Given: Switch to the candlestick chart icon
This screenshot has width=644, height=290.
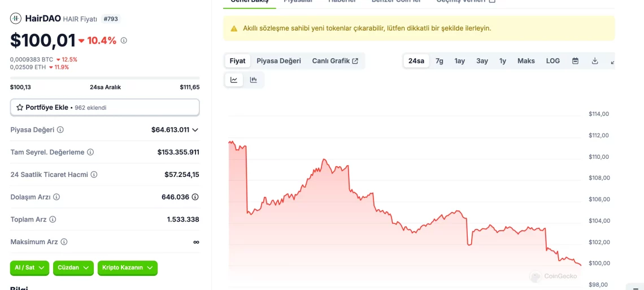Looking at the screenshot, I should (x=254, y=80).
